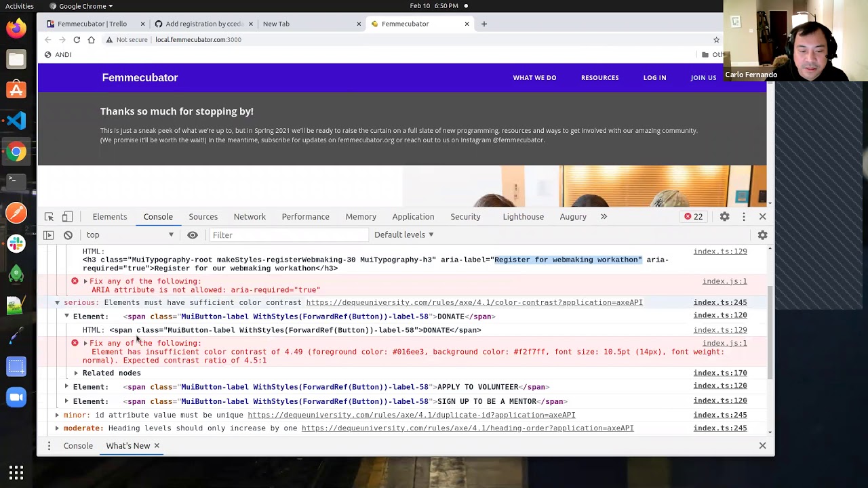Open console settings gear beside Default levels
This screenshot has width=868, height=488.
763,235
